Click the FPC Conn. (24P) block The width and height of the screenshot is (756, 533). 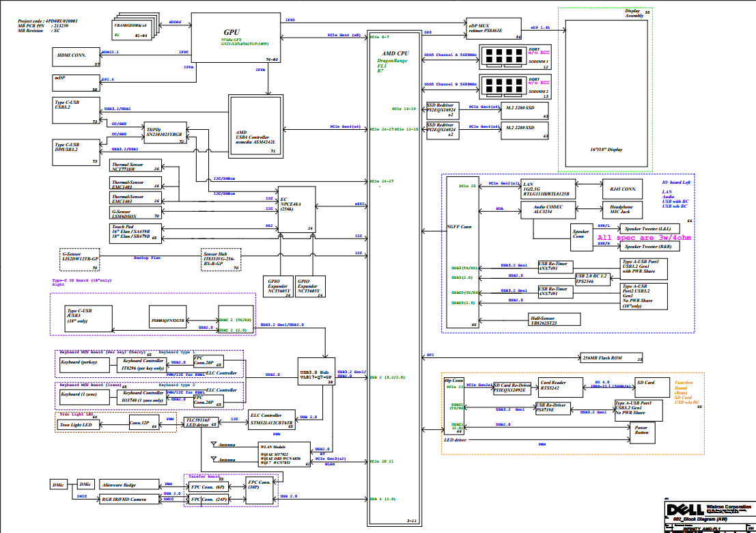click(x=208, y=500)
